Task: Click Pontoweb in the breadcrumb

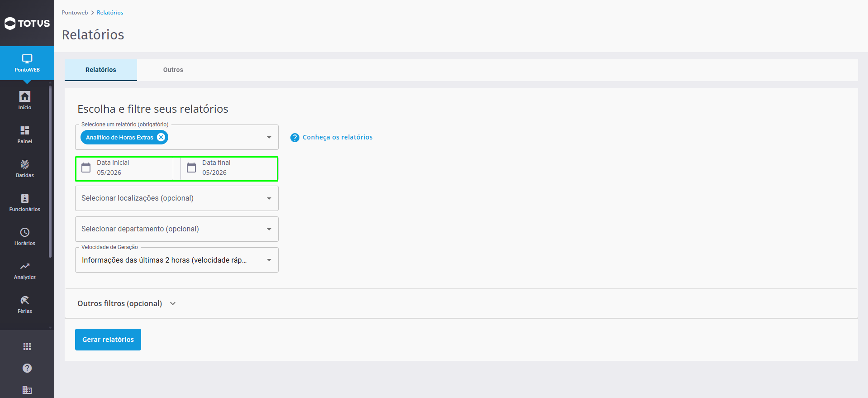Action: tap(75, 13)
